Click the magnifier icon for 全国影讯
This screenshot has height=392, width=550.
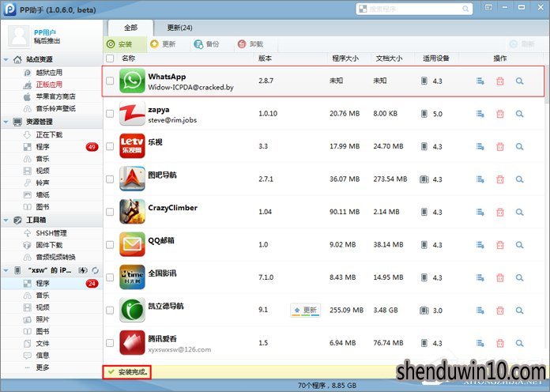[x=519, y=277]
